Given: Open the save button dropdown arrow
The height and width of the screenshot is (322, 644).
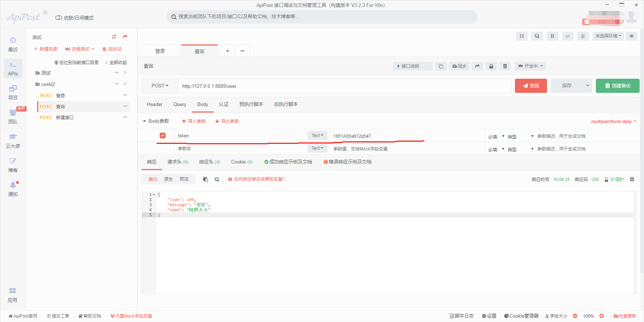Looking at the screenshot, I should click(x=587, y=86).
